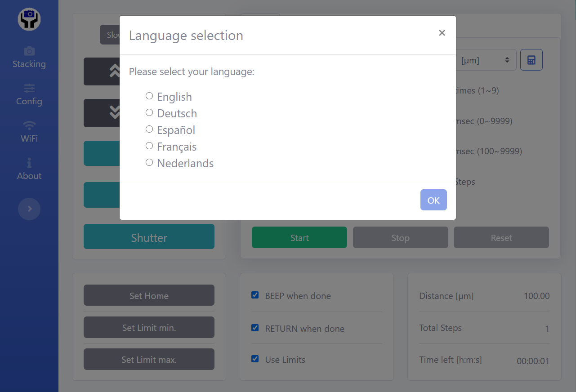The width and height of the screenshot is (576, 392).
Task: Open the Config sliders page
Action: click(x=29, y=94)
